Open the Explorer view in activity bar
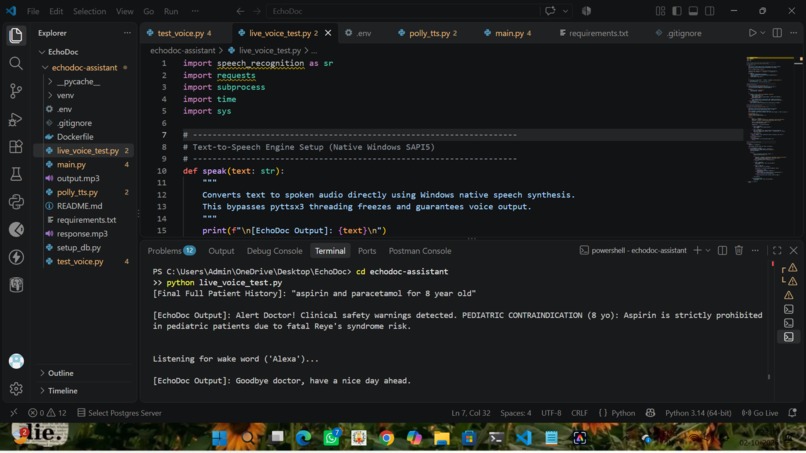Viewport: 806px width, 453px height. [16, 35]
